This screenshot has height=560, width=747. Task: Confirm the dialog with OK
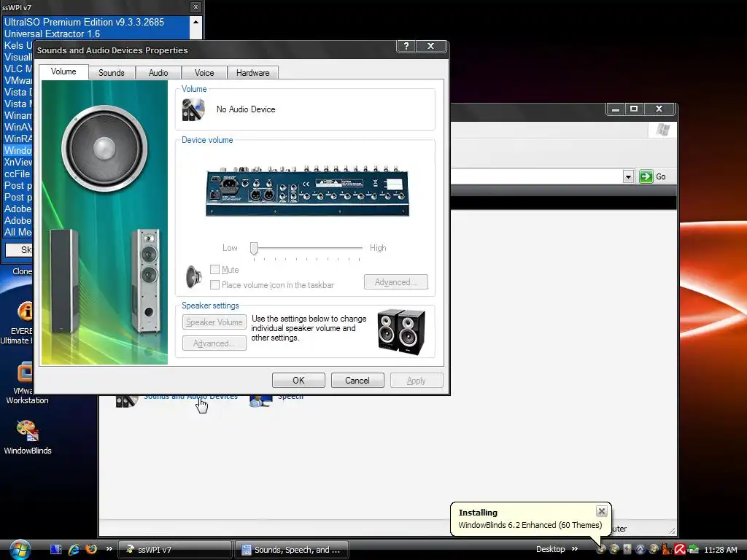pos(298,381)
